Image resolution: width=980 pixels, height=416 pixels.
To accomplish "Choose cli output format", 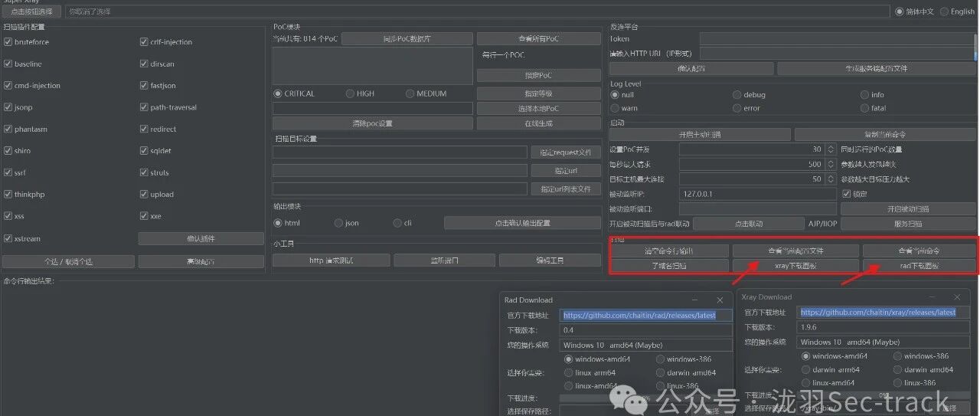I will tap(397, 223).
